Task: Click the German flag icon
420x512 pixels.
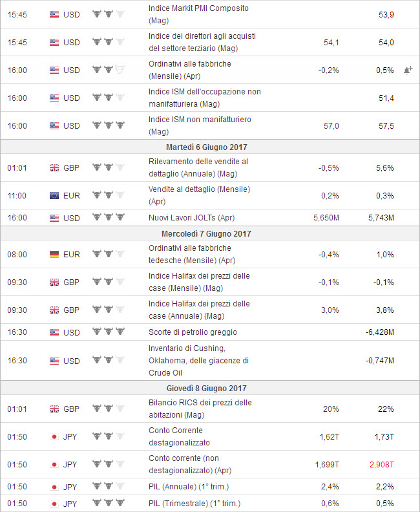Action: [x=54, y=254]
